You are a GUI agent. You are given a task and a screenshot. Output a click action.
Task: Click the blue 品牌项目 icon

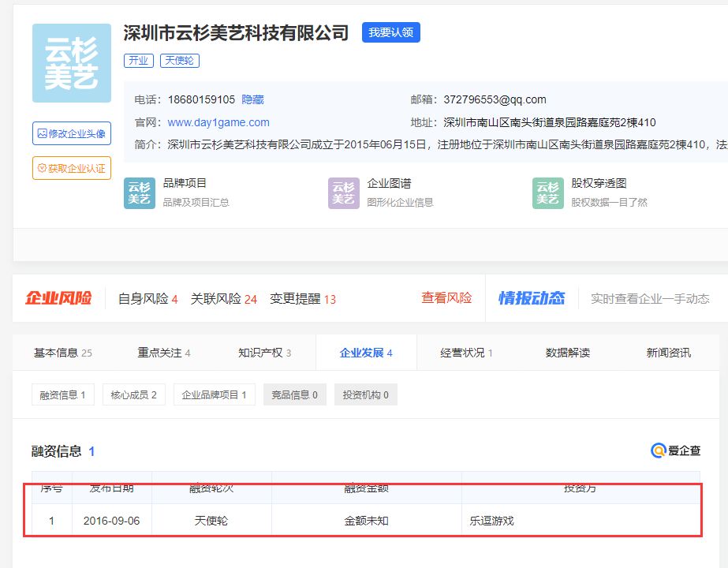[140, 193]
